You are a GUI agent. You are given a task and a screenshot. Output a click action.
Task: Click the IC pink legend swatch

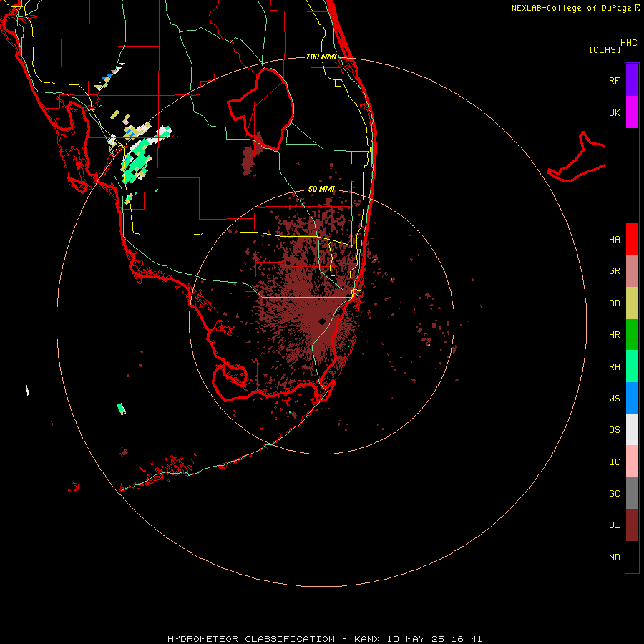pos(632,462)
